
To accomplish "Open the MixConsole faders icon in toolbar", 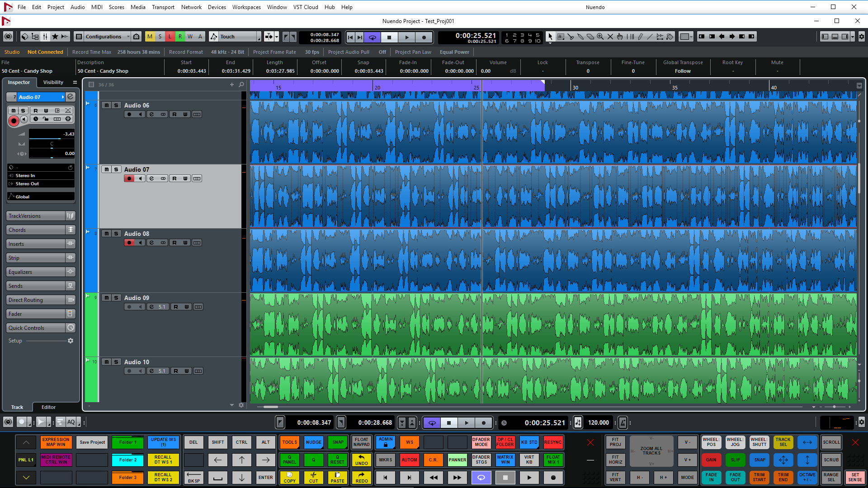I will (x=45, y=37).
